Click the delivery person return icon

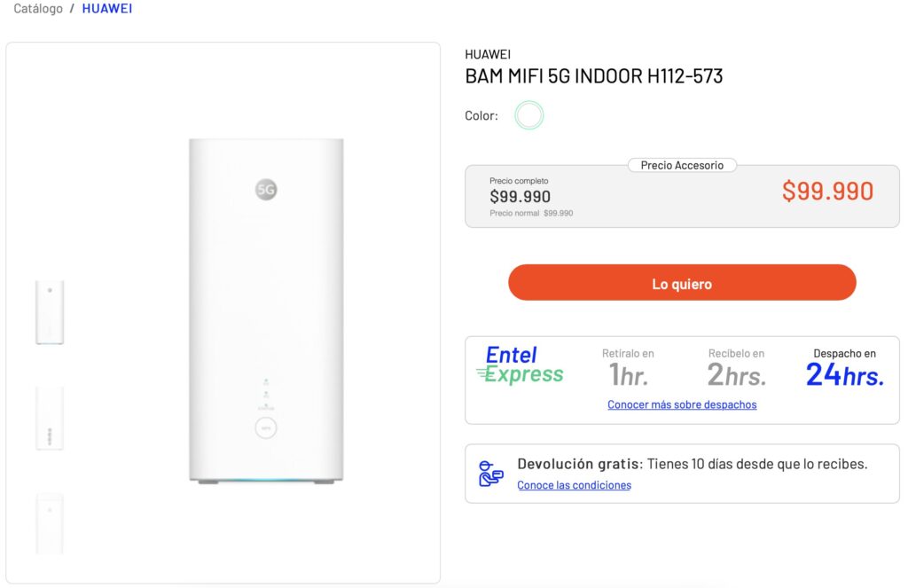(x=489, y=474)
